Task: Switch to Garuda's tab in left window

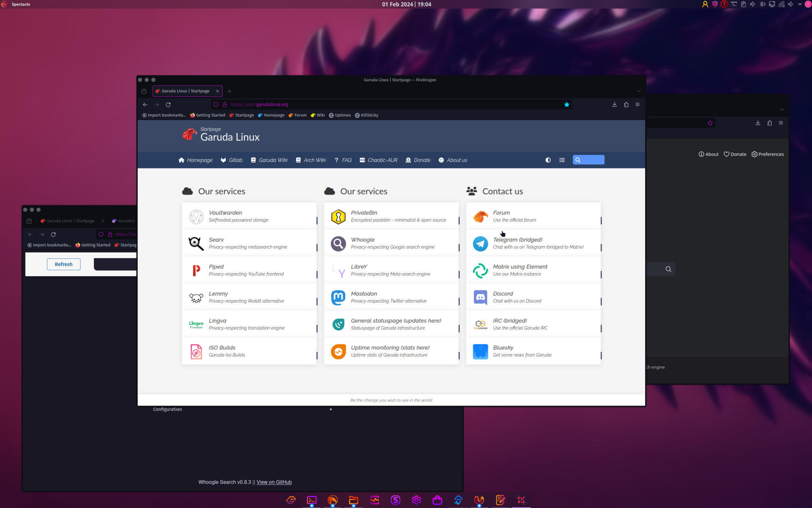Action: [x=123, y=221]
